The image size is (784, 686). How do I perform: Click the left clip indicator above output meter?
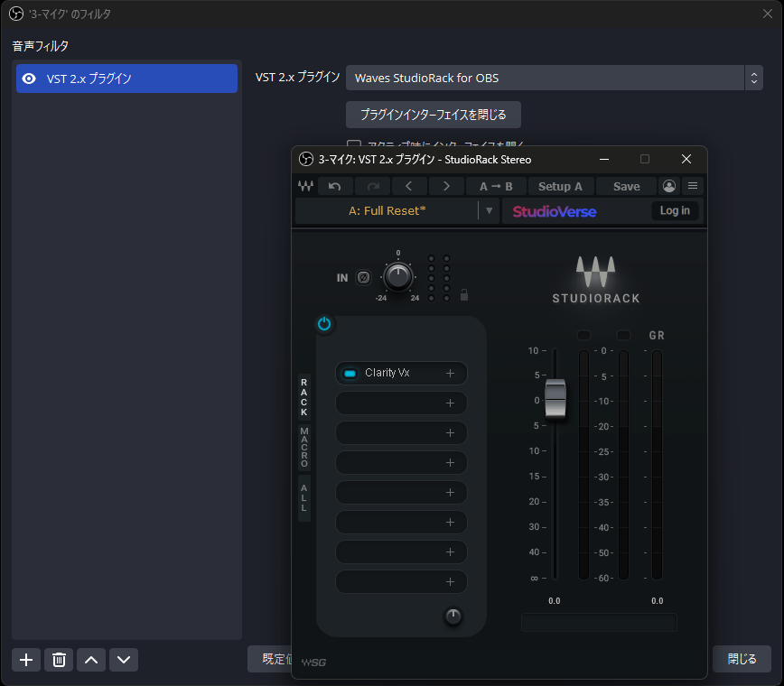coord(583,335)
